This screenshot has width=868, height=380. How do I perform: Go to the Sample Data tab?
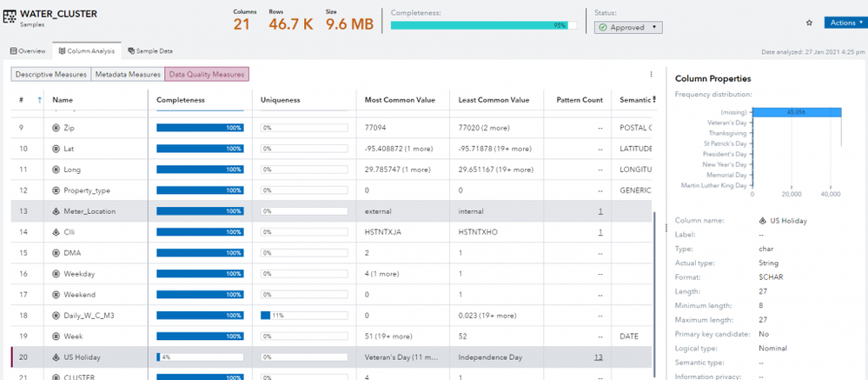click(x=149, y=51)
